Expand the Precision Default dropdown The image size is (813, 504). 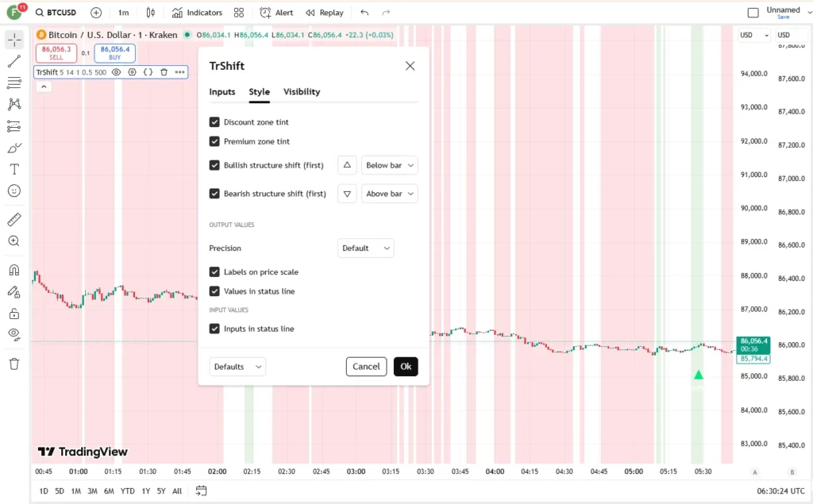click(x=365, y=248)
